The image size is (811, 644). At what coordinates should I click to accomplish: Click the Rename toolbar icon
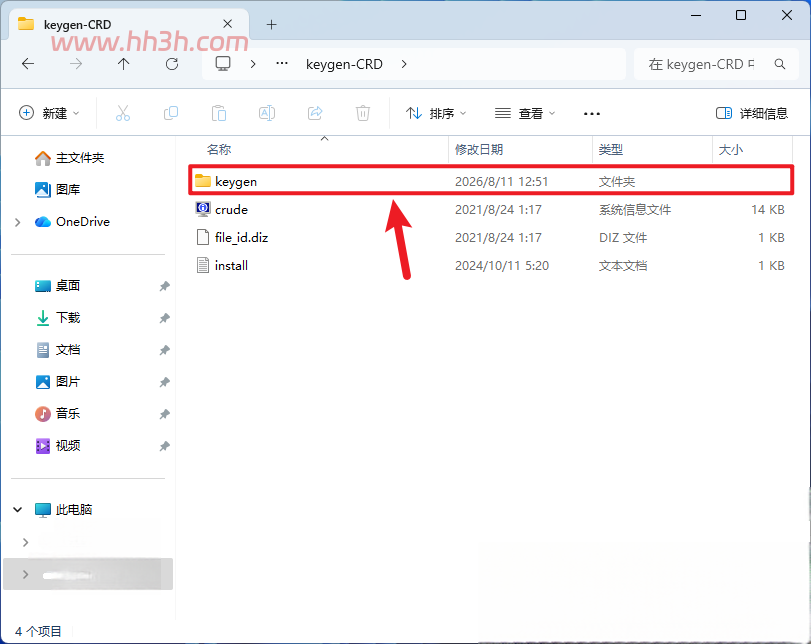(x=267, y=113)
